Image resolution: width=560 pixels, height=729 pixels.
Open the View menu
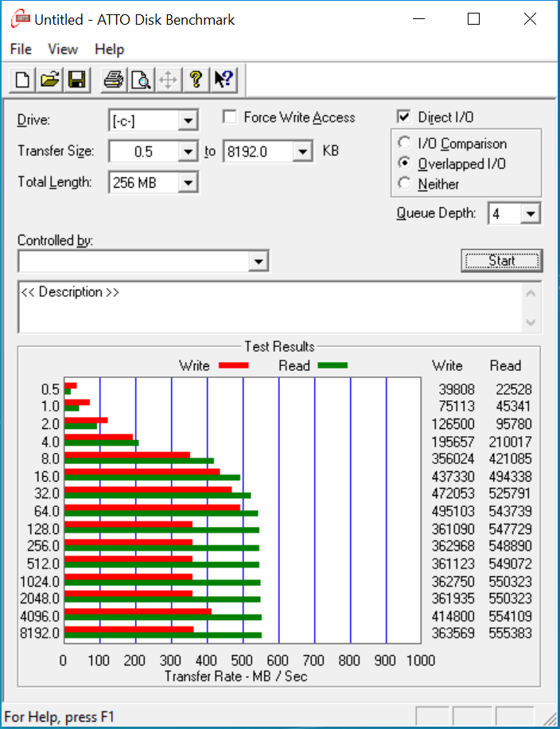tap(63, 49)
